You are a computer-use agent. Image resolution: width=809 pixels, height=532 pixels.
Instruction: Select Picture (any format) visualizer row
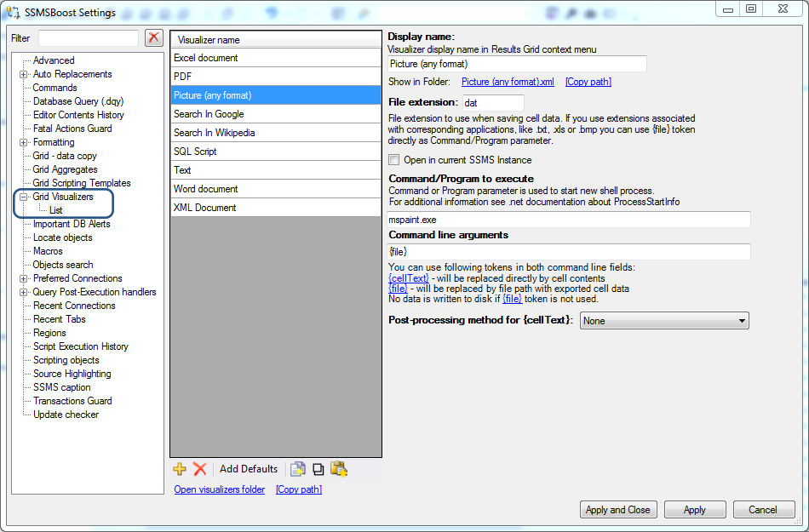(x=276, y=95)
